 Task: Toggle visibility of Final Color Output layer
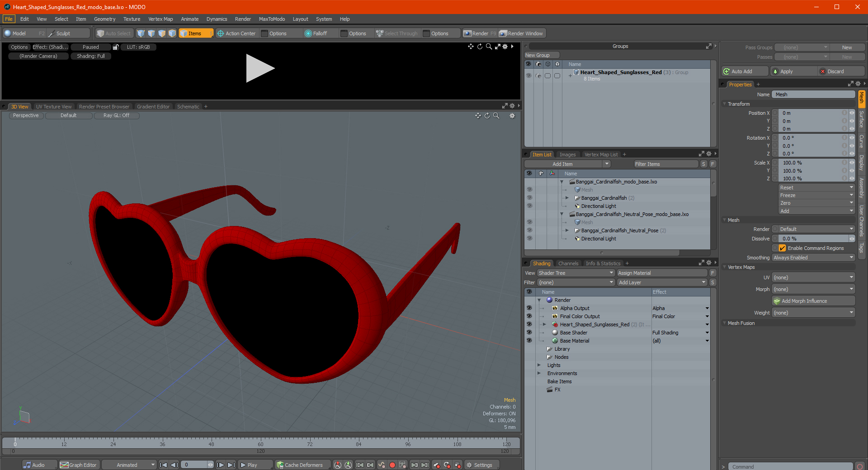529,316
